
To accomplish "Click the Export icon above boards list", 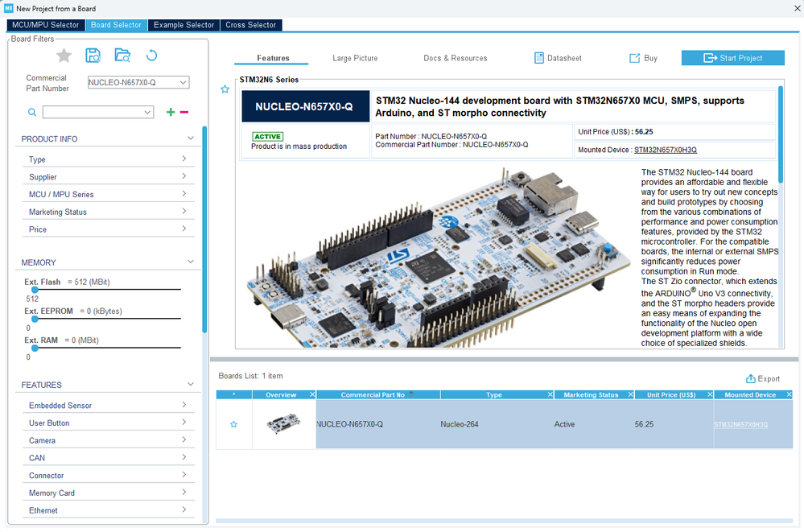I will point(751,378).
